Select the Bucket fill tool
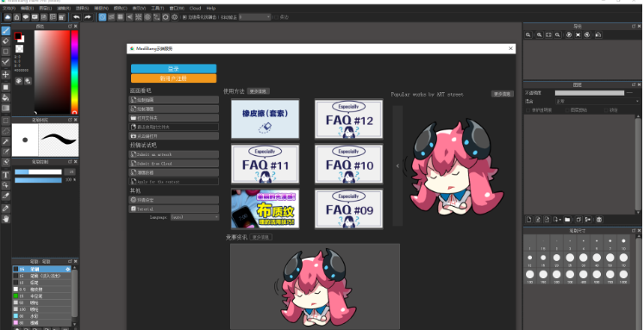This screenshot has width=644, height=330. coord(6,97)
